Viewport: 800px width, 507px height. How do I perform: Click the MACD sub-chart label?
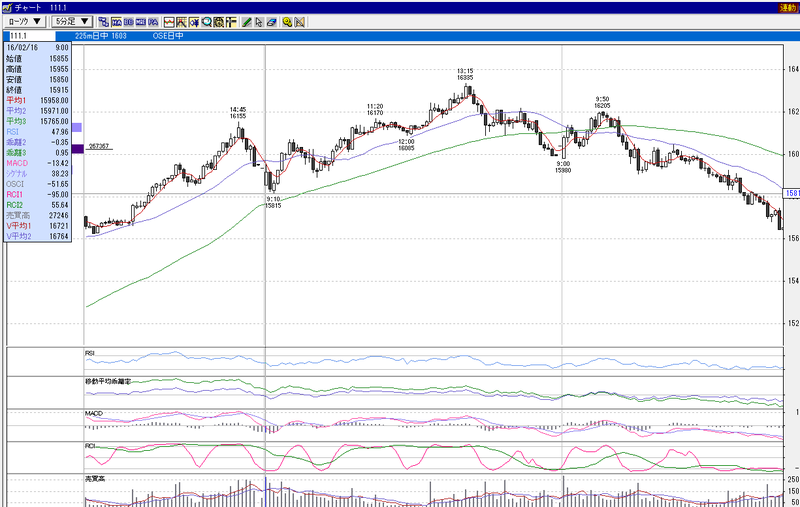pyautogui.click(x=94, y=413)
